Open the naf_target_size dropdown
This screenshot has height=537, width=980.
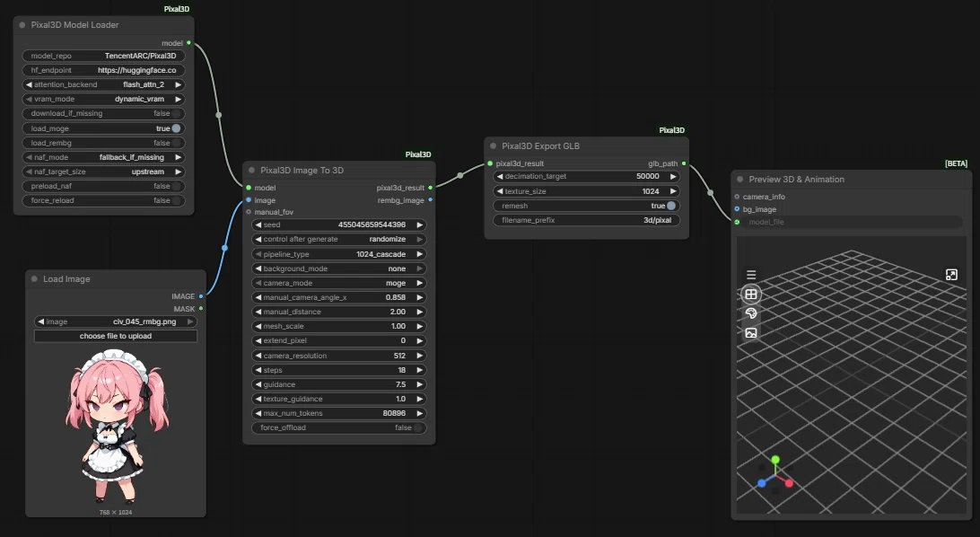(103, 172)
